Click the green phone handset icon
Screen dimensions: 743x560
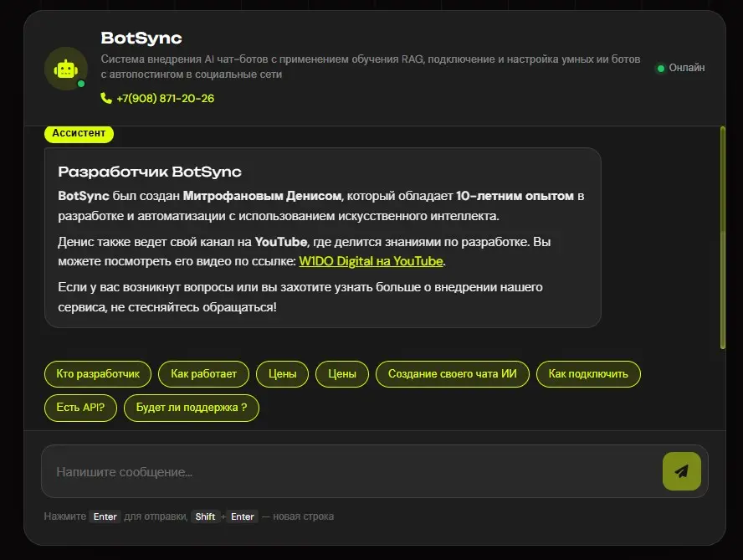point(106,98)
